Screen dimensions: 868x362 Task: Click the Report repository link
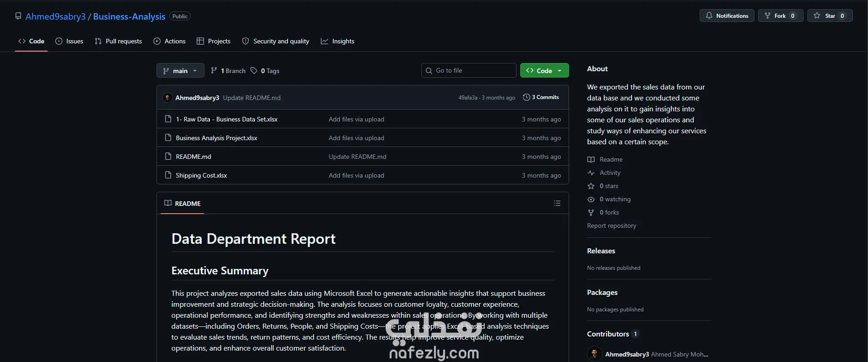click(612, 226)
